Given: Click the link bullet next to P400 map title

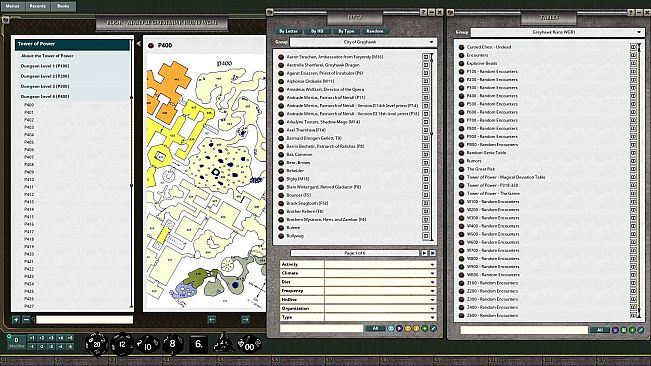Looking at the screenshot, I should tap(151, 45).
